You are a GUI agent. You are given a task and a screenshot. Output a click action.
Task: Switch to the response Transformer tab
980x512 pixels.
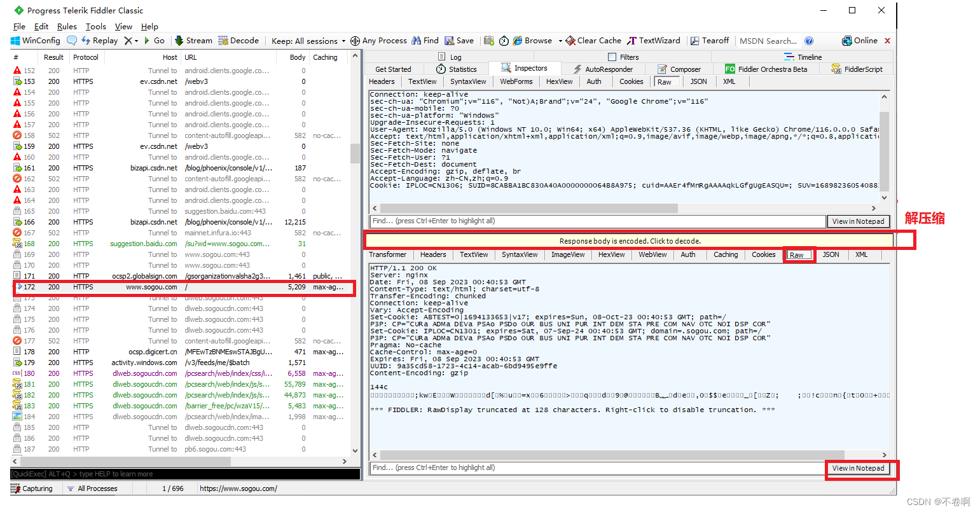(388, 254)
